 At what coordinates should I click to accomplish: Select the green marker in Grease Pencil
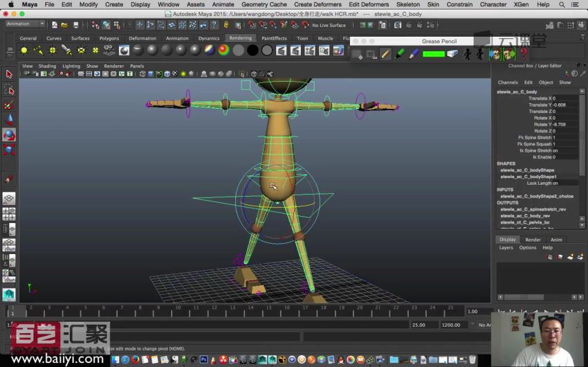tap(400, 55)
